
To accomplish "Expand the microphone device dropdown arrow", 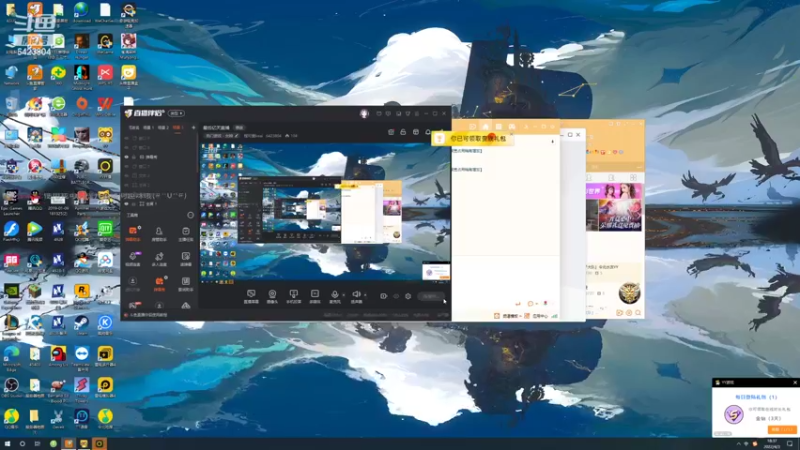I will tap(343, 295).
